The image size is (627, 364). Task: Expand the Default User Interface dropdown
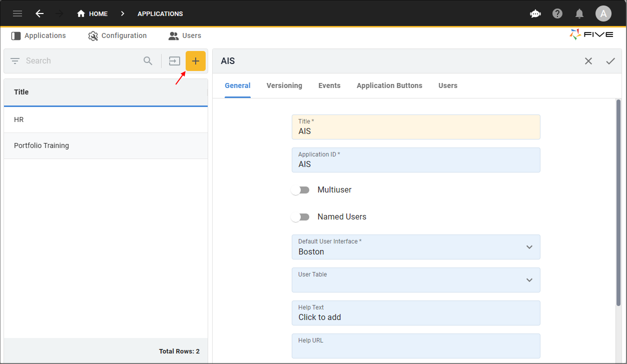(415, 247)
